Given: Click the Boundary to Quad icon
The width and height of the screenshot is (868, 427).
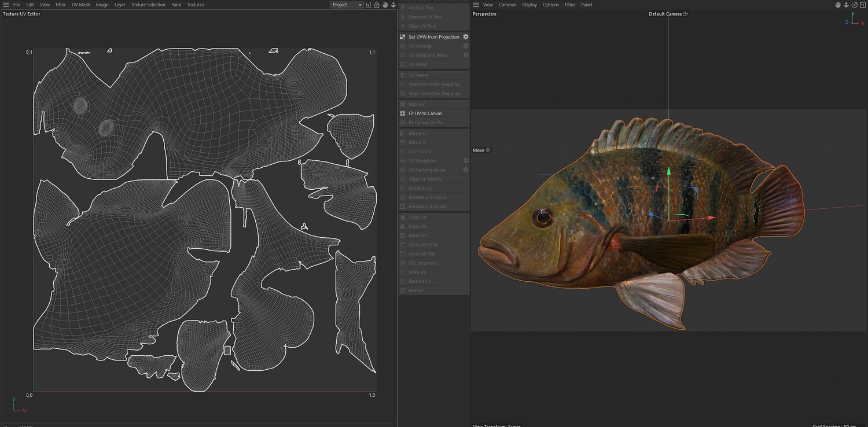Looking at the screenshot, I should pos(403,207).
